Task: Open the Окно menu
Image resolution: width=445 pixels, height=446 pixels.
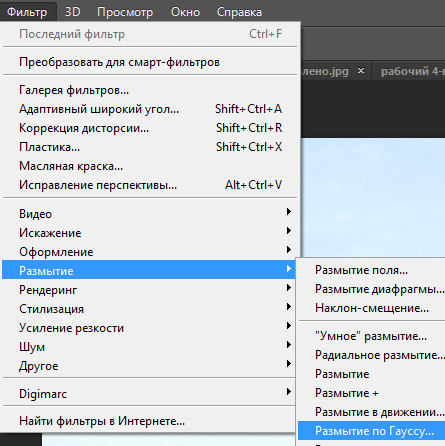Action: (x=185, y=12)
